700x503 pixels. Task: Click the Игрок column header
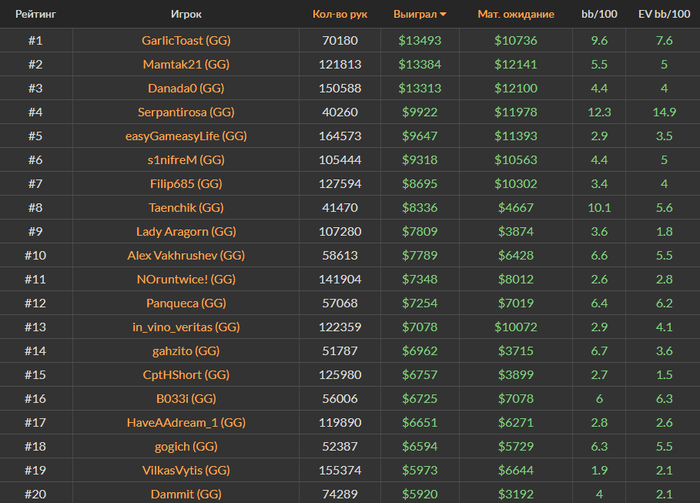186,14
